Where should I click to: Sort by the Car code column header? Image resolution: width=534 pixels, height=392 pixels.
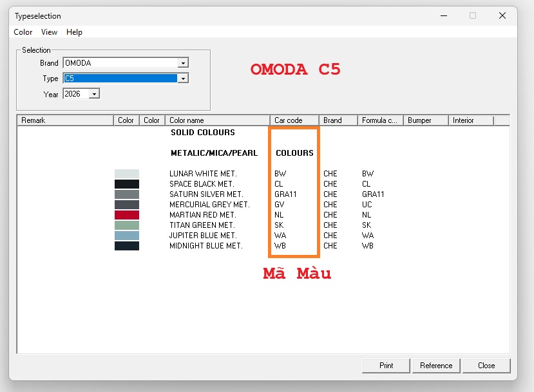click(294, 120)
